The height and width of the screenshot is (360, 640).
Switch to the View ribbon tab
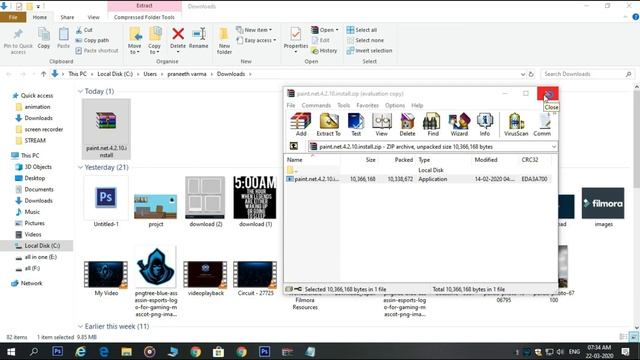point(93,17)
